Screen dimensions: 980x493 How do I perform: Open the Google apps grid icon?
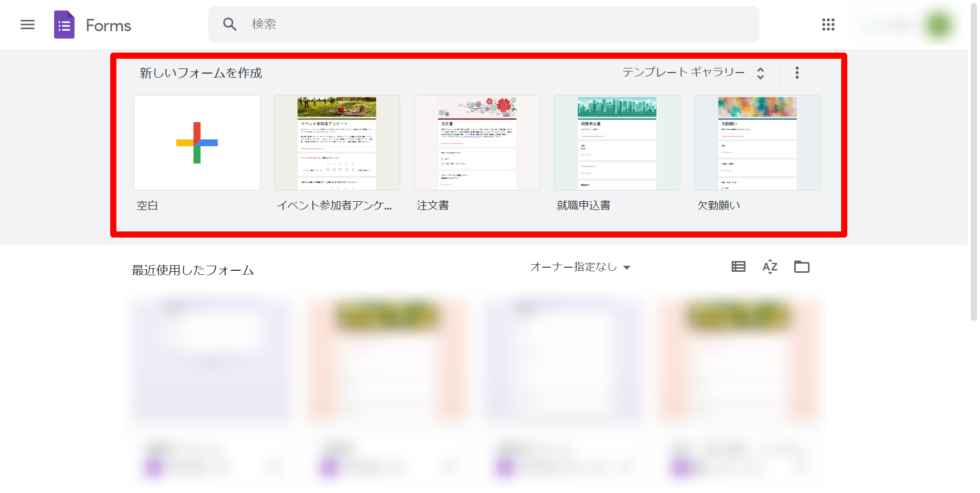coord(827,25)
